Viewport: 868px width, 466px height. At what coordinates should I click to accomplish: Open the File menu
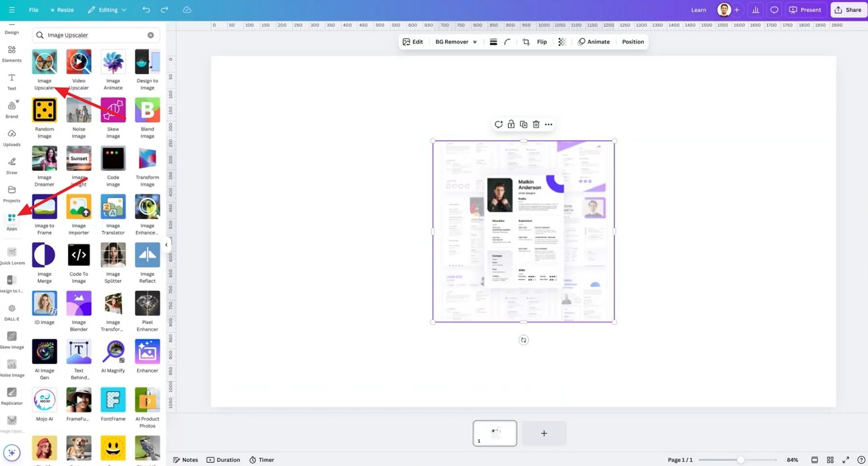(x=33, y=10)
